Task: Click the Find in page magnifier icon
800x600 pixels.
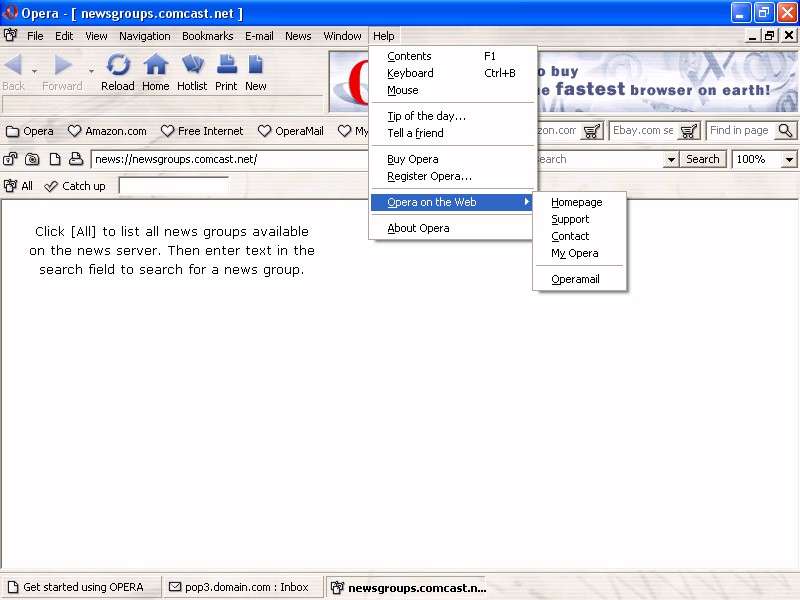Action: click(785, 131)
